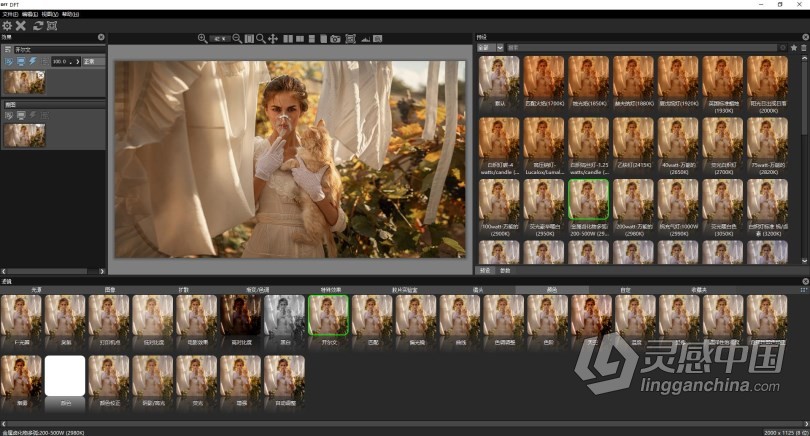Select the 曲线 filter thumbnail
The height and width of the screenshot is (436, 810).
(460, 316)
